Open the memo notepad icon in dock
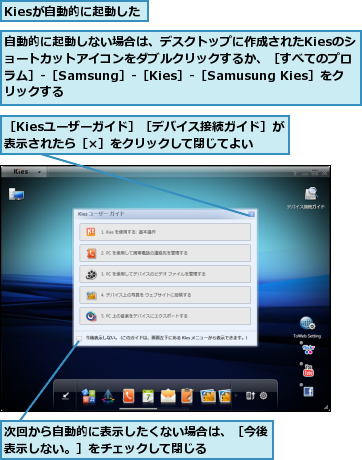 [x=187, y=396]
